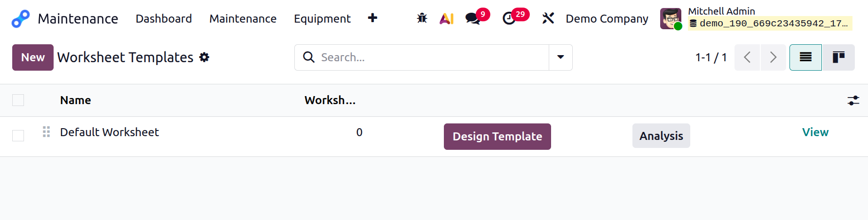Open the Equipment menu

pyautogui.click(x=322, y=19)
